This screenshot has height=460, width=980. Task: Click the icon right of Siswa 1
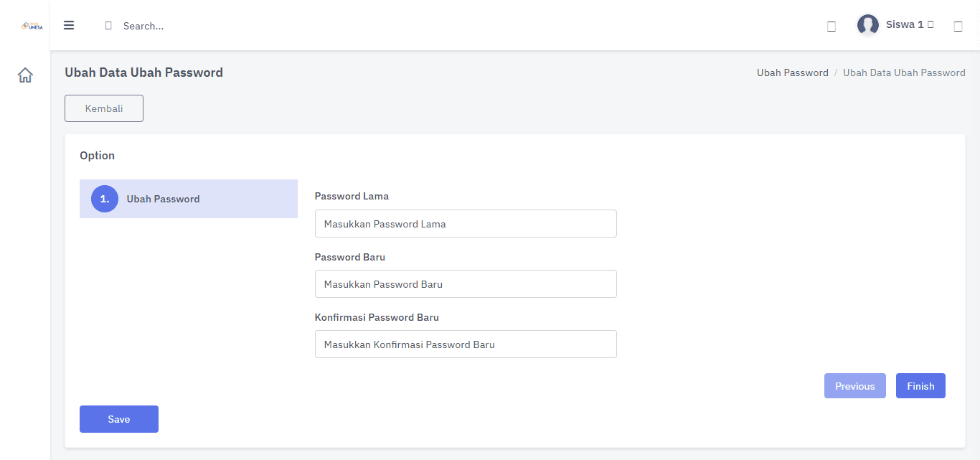pyautogui.click(x=958, y=27)
